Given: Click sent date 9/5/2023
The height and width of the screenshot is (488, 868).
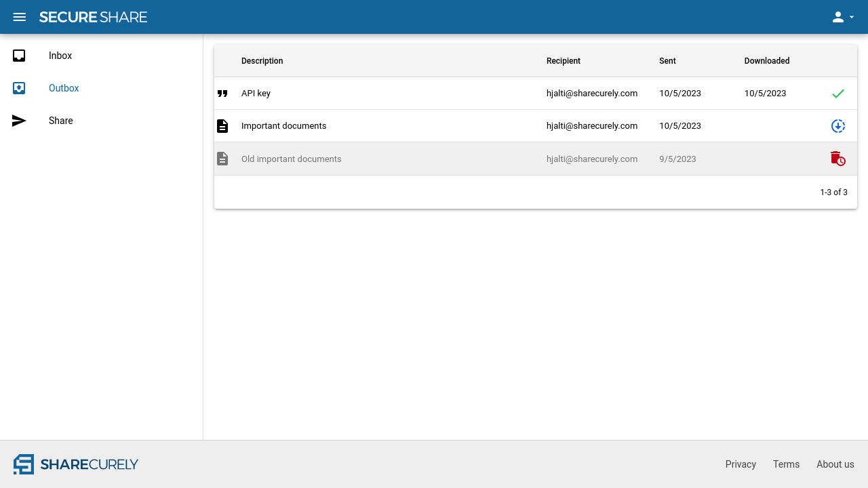Looking at the screenshot, I should click(677, 159).
